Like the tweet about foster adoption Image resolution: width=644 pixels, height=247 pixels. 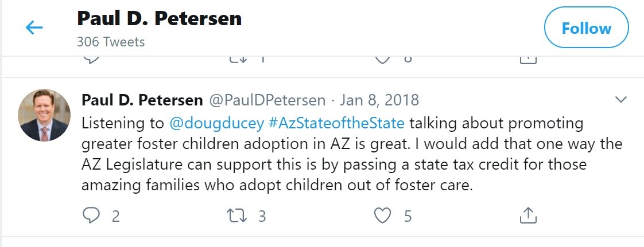coord(382,215)
